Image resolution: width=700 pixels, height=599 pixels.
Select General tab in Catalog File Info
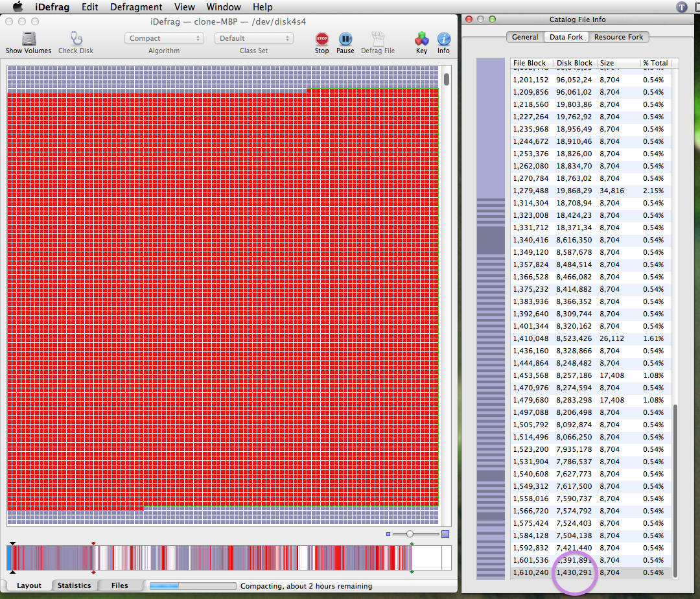point(525,37)
